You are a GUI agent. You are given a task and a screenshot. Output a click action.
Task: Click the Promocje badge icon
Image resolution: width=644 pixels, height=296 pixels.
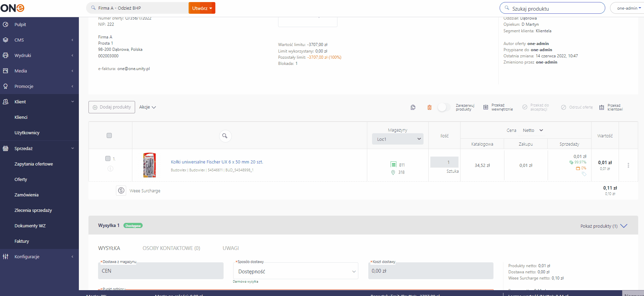click(5, 86)
